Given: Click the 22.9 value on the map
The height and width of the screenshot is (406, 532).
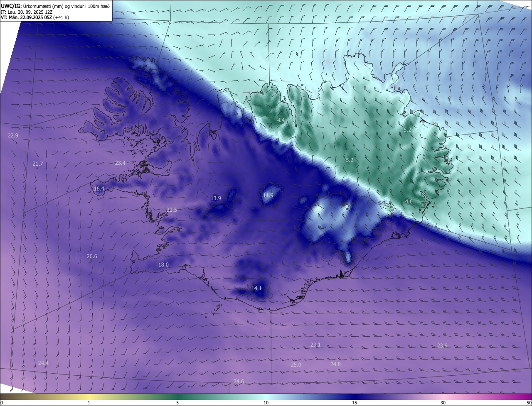Looking at the screenshot, I should pos(13,136).
